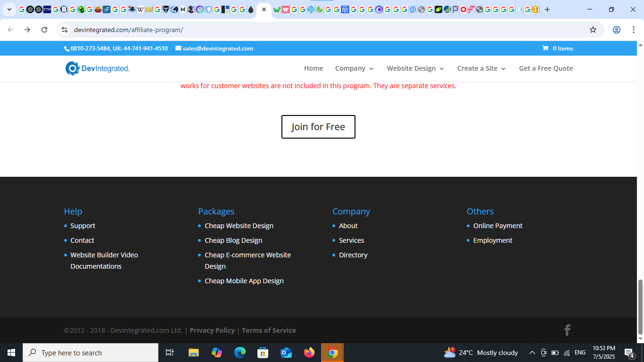Go forward one page
644x362 pixels.
click(x=27, y=30)
